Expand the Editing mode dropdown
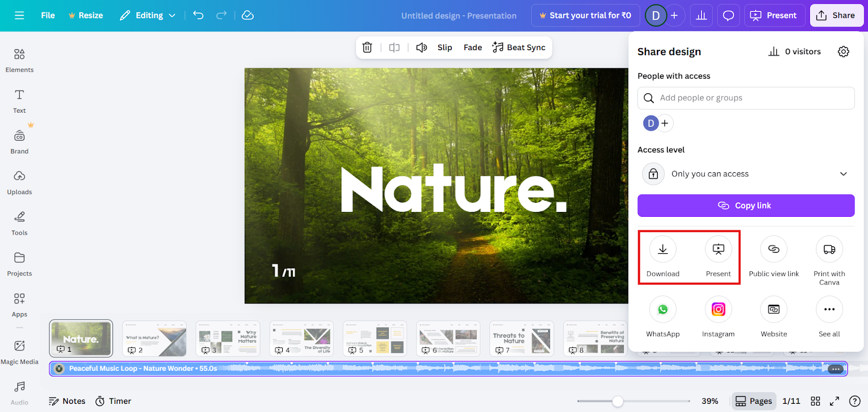This screenshot has height=412, width=868. coord(148,15)
